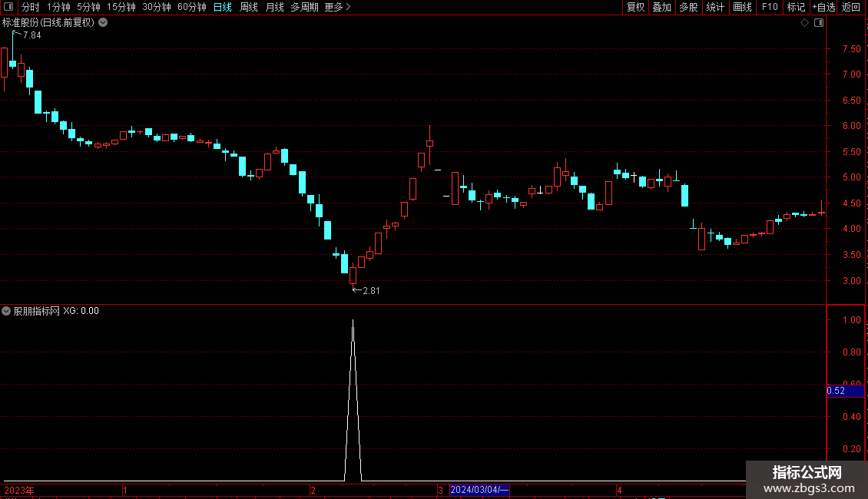Select the 60分钟 period tab
Screen dimensions: 868x499
192,7
